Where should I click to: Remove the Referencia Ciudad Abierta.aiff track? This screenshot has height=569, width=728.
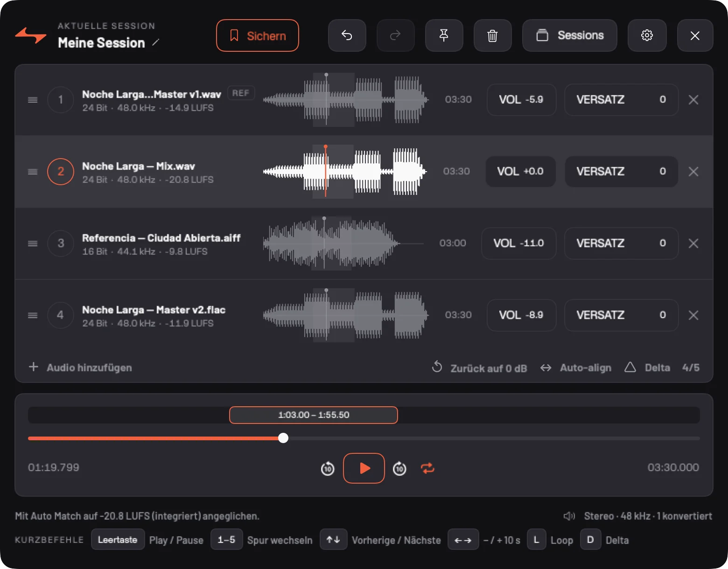[693, 243]
